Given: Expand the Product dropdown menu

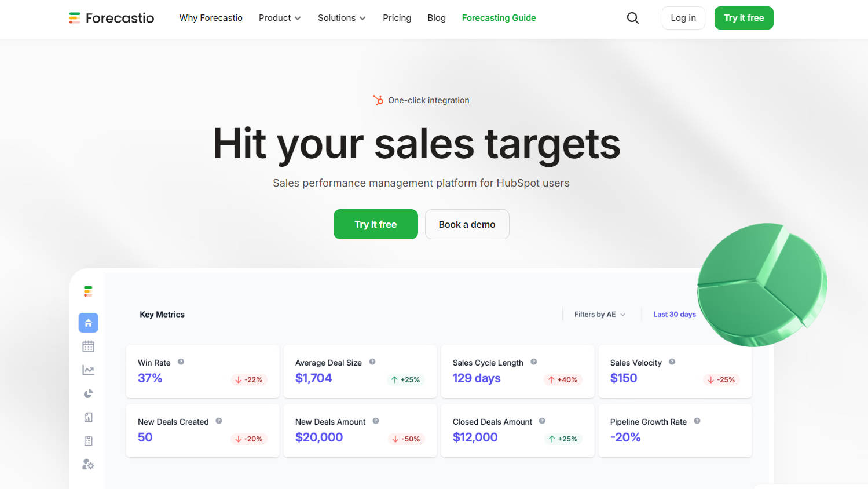Looking at the screenshot, I should coord(280,18).
